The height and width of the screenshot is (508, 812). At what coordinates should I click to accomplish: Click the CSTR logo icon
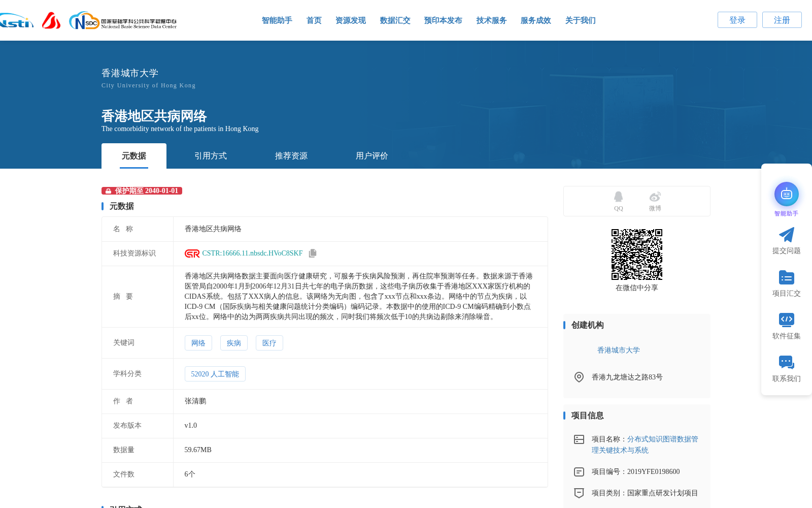click(192, 253)
